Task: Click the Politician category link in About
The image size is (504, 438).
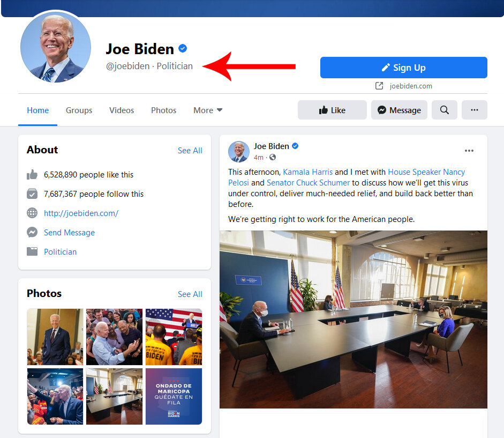Action: coord(60,251)
